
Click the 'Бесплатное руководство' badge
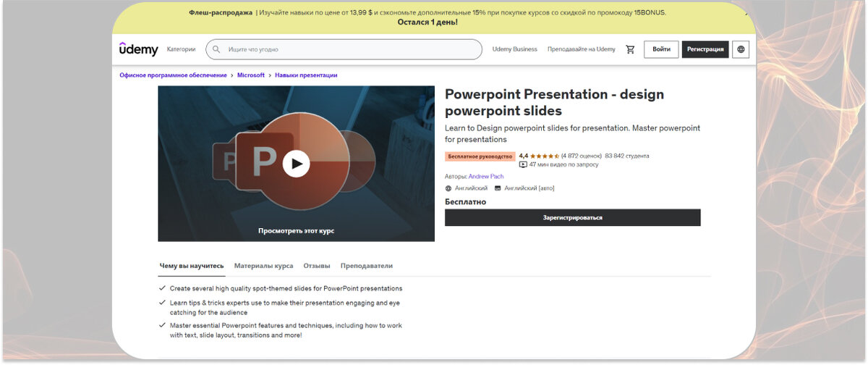tap(480, 156)
